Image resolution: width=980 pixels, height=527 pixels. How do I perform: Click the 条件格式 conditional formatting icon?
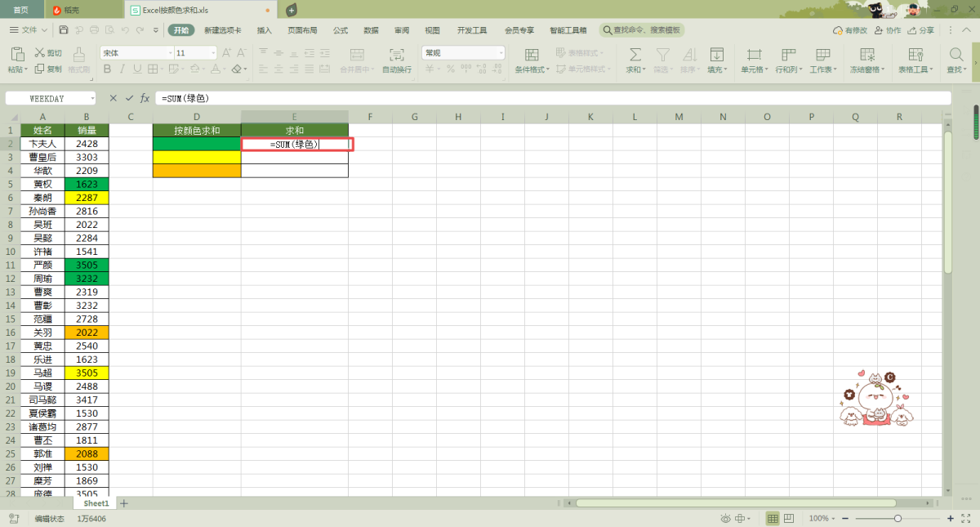pos(532,55)
